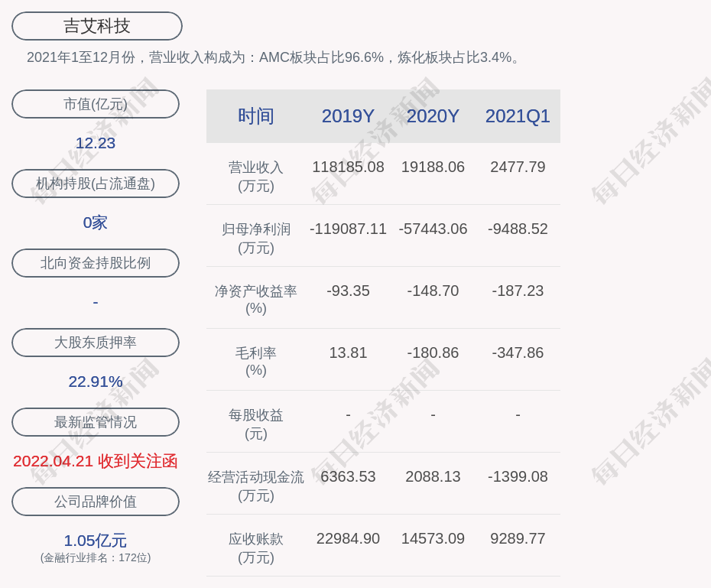The height and width of the screenshot is (588, 711).
Task: Click gross margin value -180.86
Action: [x=433, y=352]
